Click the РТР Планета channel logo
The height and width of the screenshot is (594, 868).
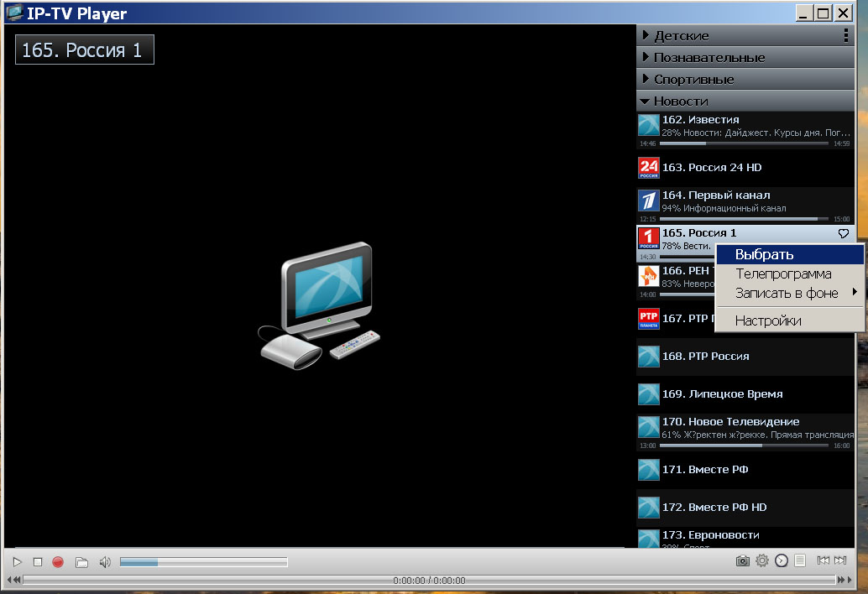(x=649, y=319)
